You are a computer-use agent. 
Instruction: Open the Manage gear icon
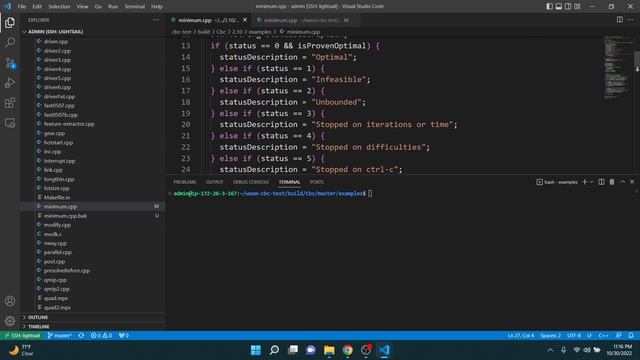tap(10, 321)
